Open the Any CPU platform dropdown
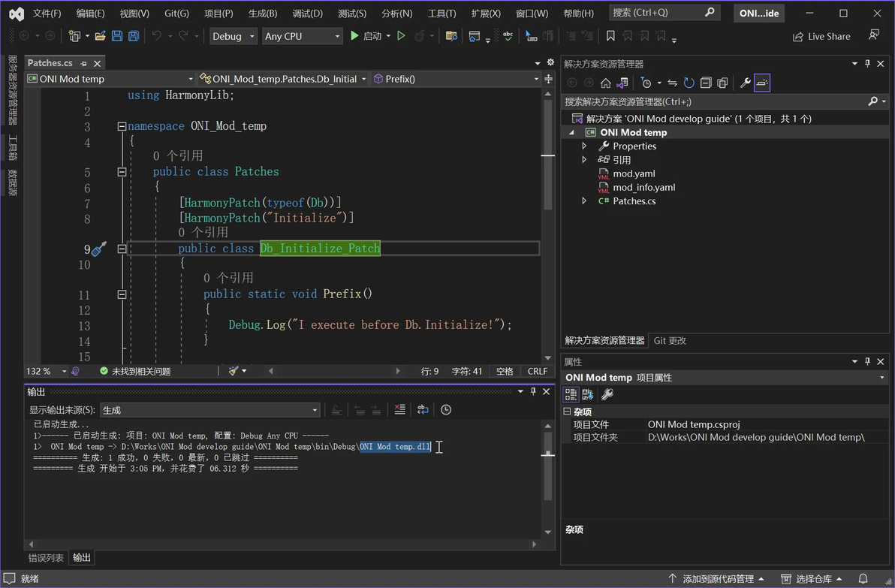The height and width of the screenshot is (588, 895). pos(302,36)
